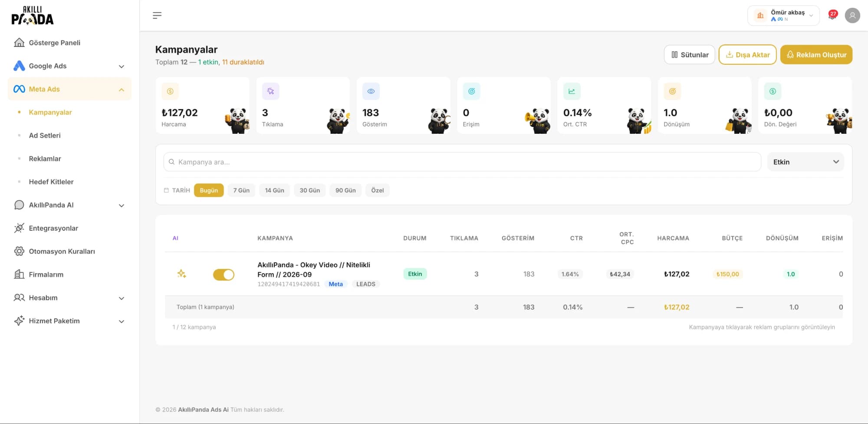Click the campaign ID 120249417419420681
This screenshot has width=868, height=424.
coord(289,284)
